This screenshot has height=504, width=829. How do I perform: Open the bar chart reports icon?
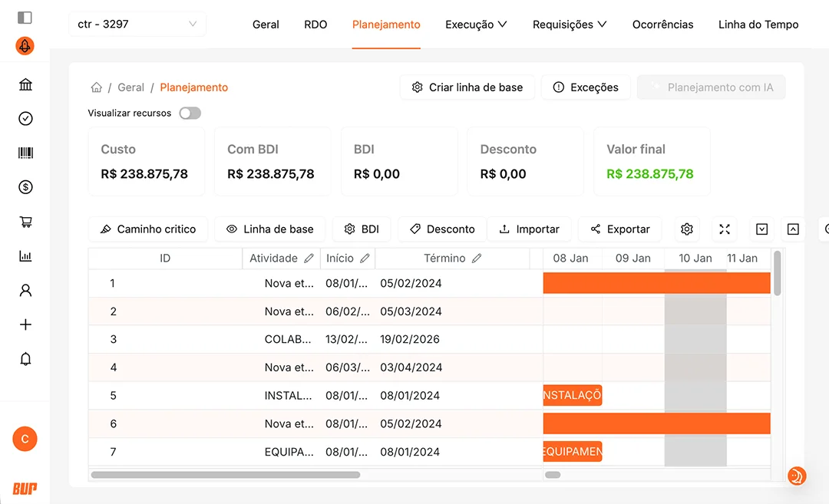25,256
